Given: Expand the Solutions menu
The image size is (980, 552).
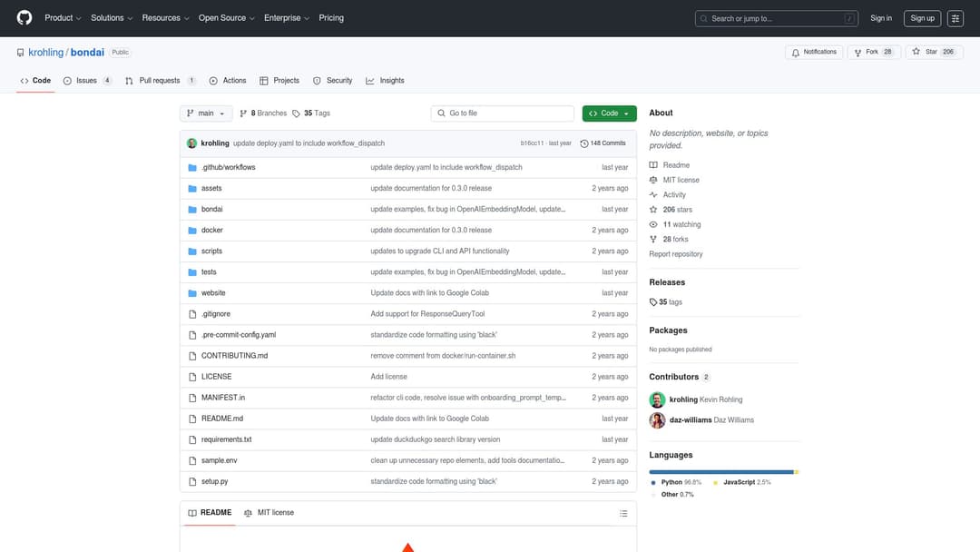Looking at the screenshot, I should click(112, 18).
